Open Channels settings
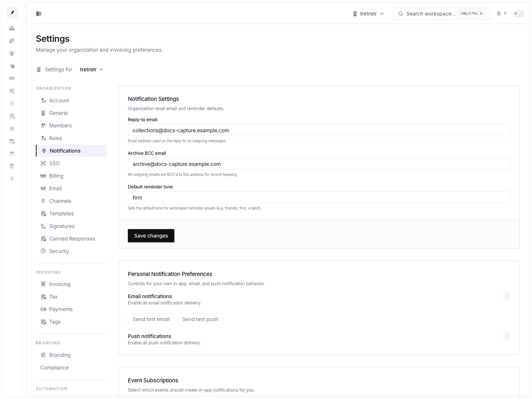 point(71,201)
